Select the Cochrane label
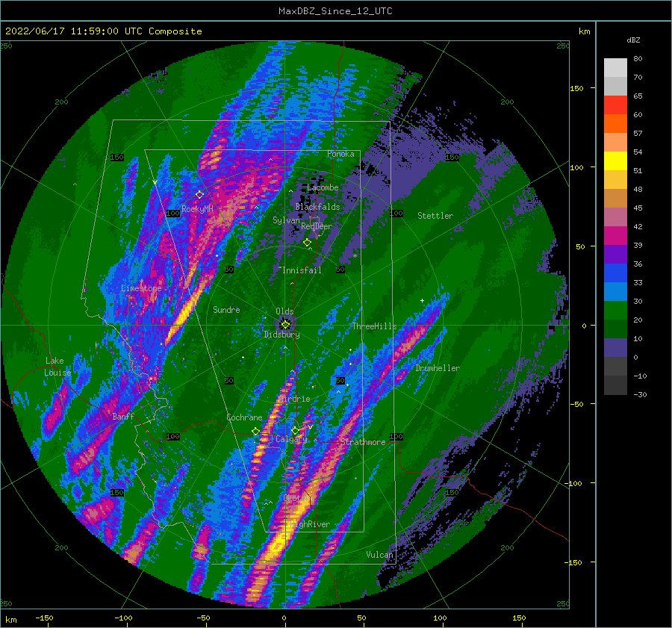672x628 pixels. tap(244, 417)
